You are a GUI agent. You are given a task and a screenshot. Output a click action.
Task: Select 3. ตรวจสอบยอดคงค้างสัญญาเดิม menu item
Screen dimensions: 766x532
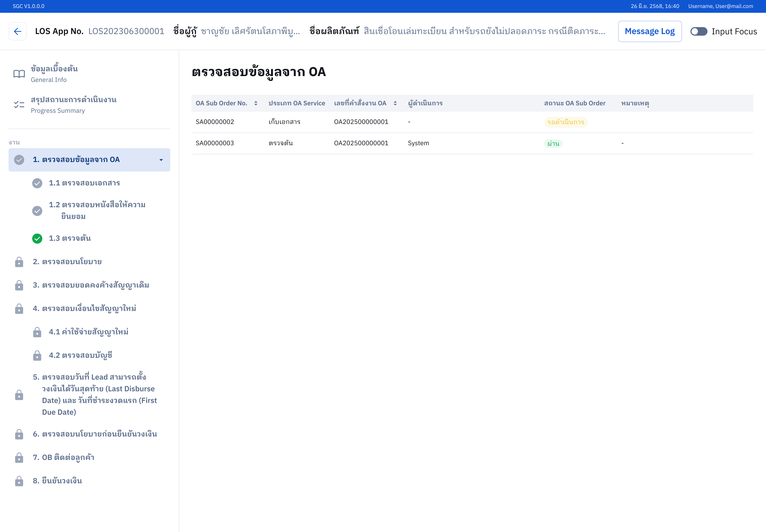pos(91,285)
